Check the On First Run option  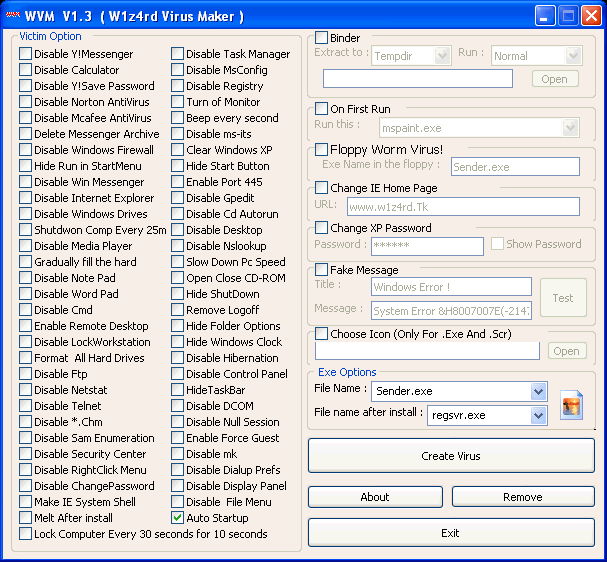coord(322,109)
